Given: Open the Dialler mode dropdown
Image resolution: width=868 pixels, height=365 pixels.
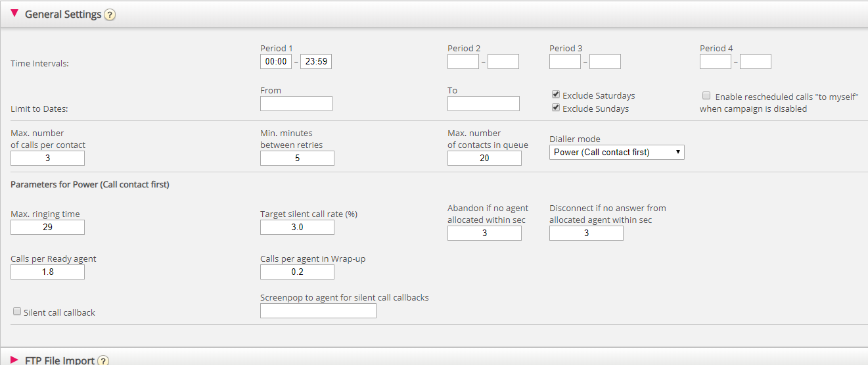Looking at the screenshot, I should (616, 152).
